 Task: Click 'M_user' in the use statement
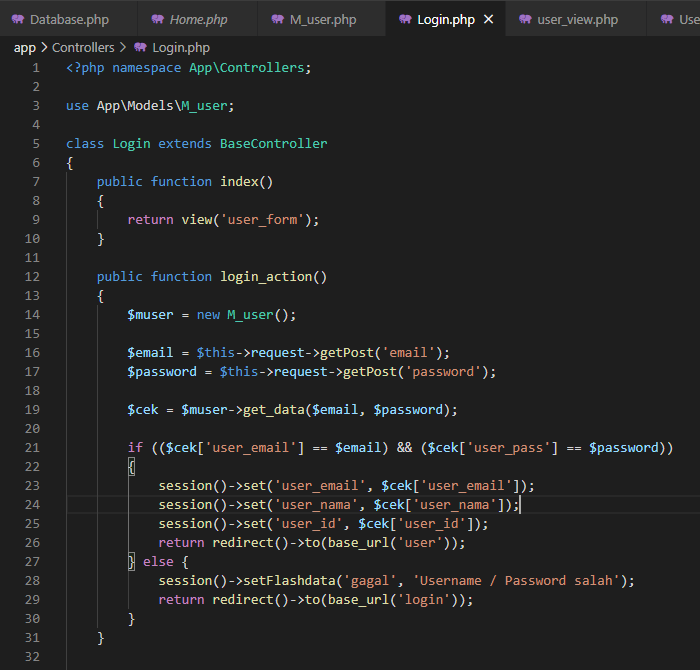204,106
